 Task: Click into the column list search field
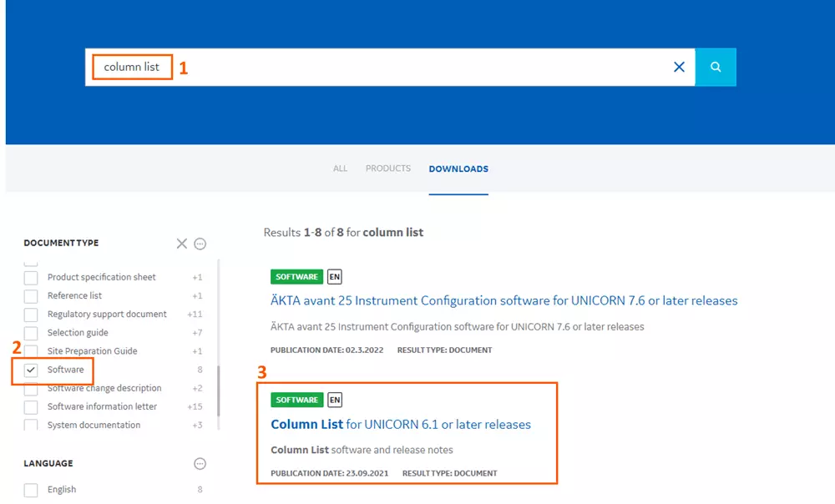pyautogui.click(x=376, y=67)
